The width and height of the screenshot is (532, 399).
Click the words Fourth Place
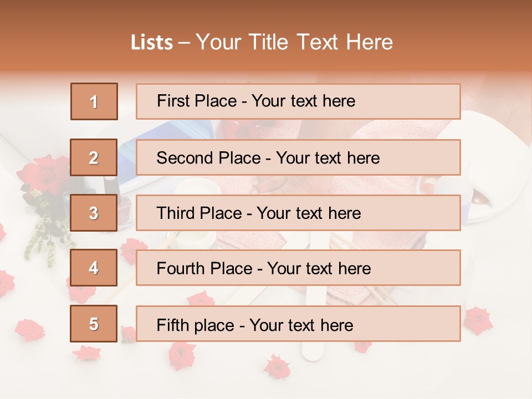tap(204, 268)
